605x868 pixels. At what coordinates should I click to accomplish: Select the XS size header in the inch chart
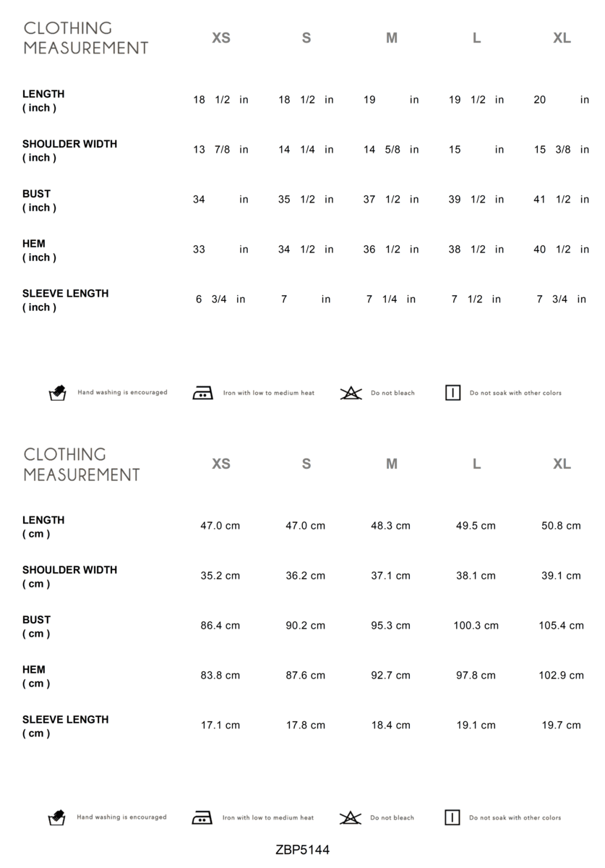(221, 38)
